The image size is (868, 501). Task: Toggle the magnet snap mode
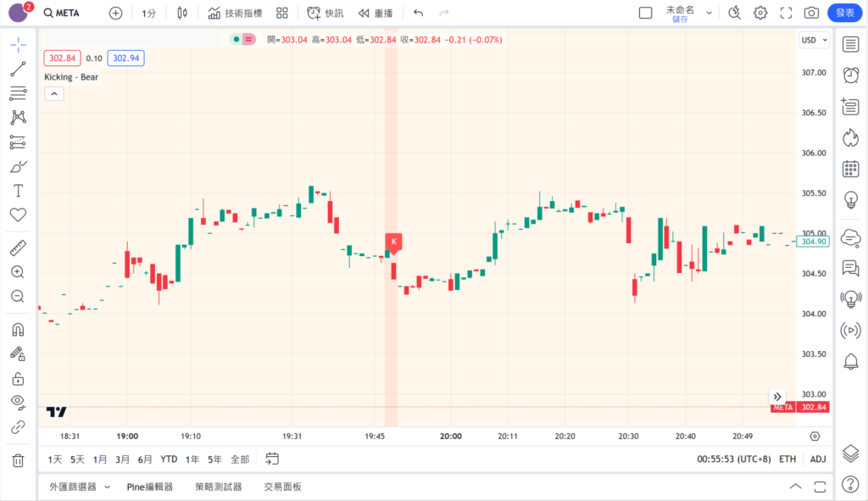[x=18, y=330]
